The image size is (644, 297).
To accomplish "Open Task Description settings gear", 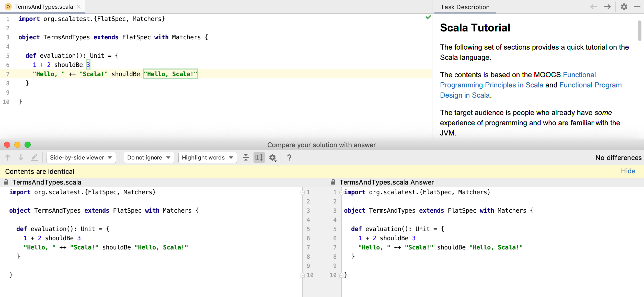I will [624, 7].
